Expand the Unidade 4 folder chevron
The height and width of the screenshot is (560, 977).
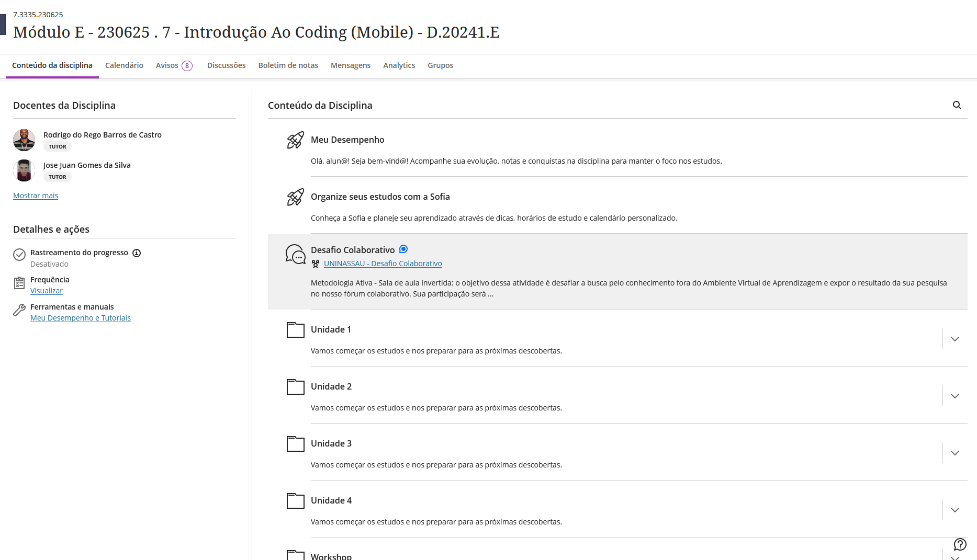(x=954, y=510)
